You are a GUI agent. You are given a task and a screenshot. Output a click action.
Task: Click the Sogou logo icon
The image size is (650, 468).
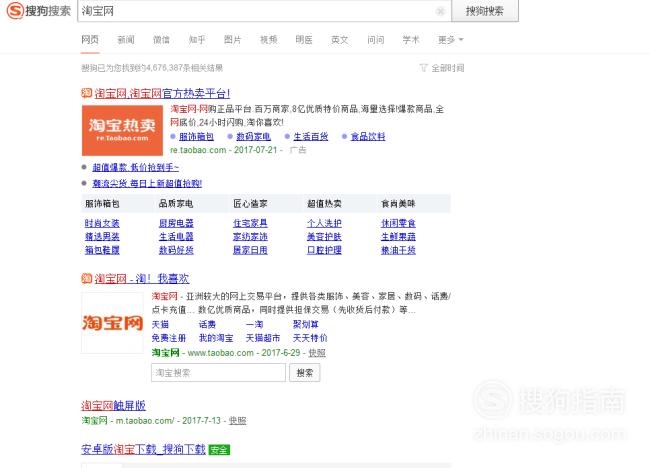point(15,10)
